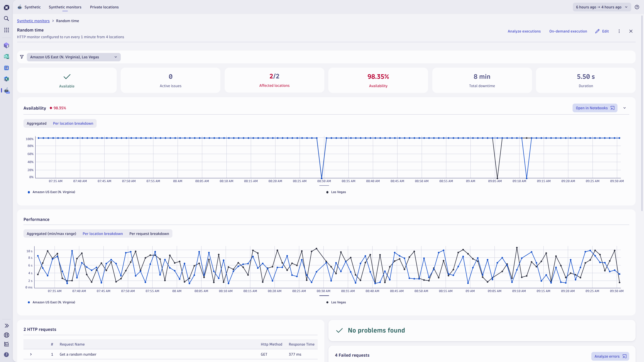Toggle Las Vegas legend in Availability chart
This screenshot has width=644, height=362.
point(336,192)
